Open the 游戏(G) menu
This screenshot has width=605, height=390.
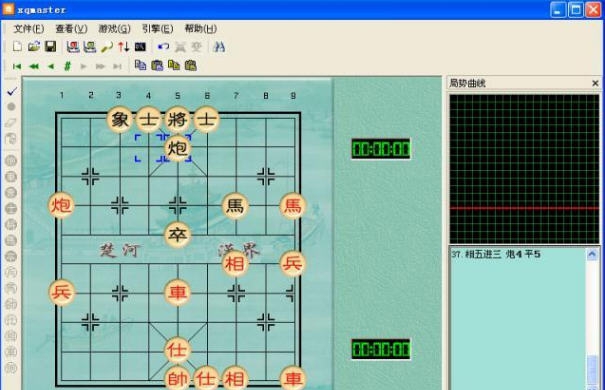pyautogui.click(x=115, y=29)
